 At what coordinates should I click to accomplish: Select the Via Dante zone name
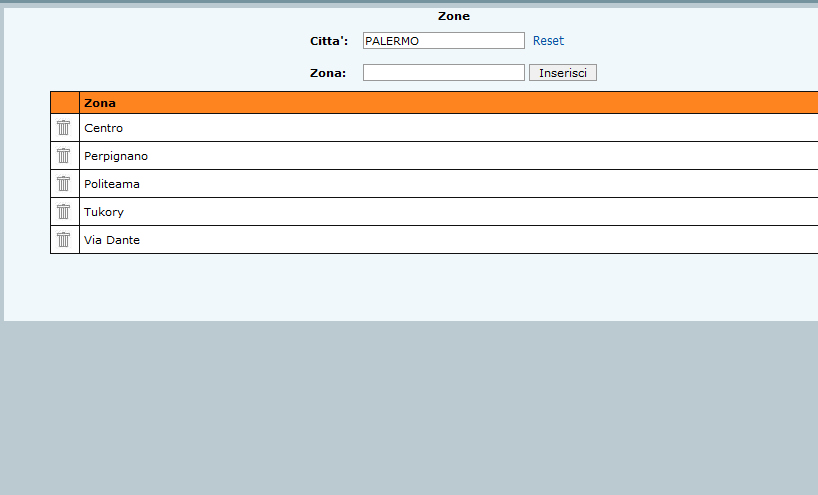click(112, 240)
